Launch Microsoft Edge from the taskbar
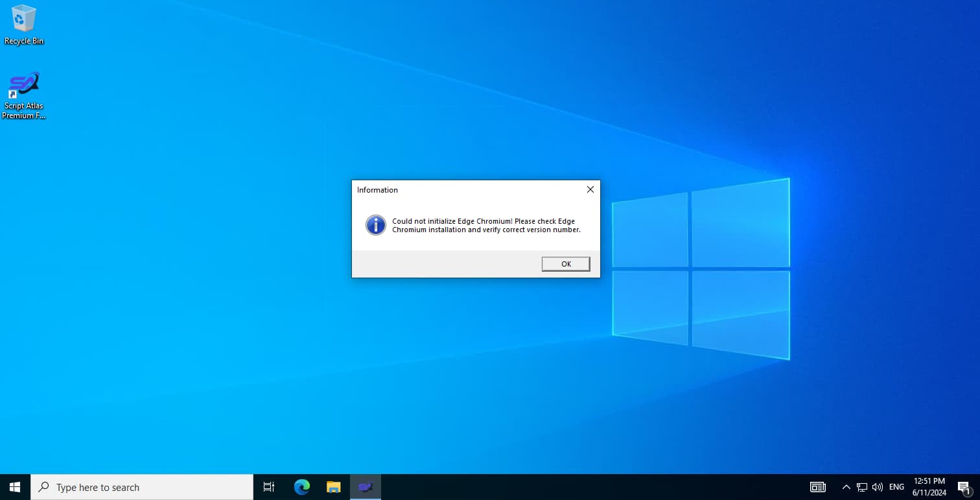 click(301, 487)
